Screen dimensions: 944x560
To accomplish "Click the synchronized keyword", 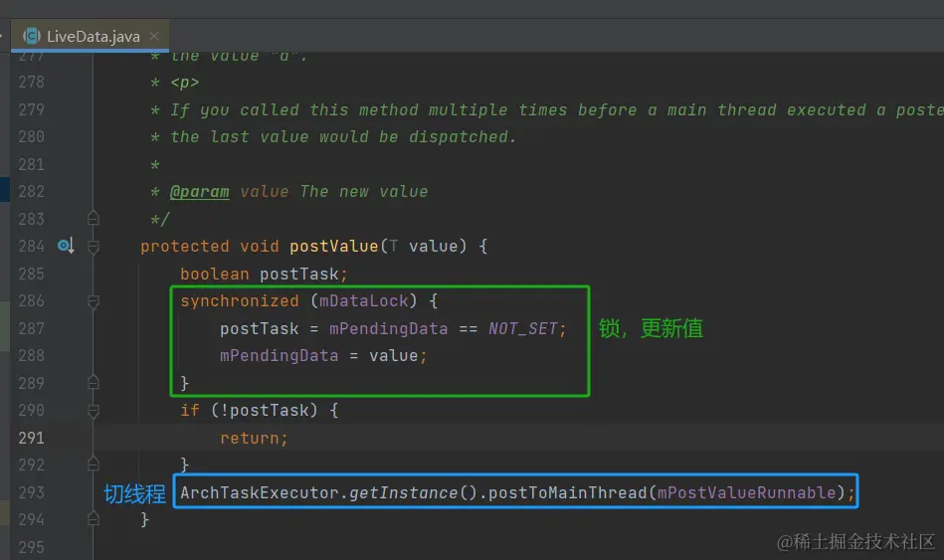I will (240, 301).
